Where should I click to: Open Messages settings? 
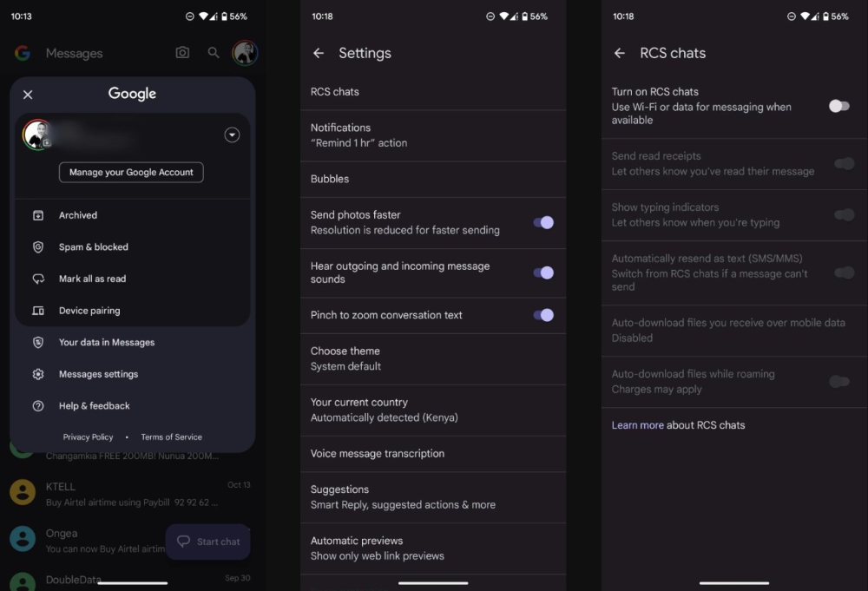(98, 374)
